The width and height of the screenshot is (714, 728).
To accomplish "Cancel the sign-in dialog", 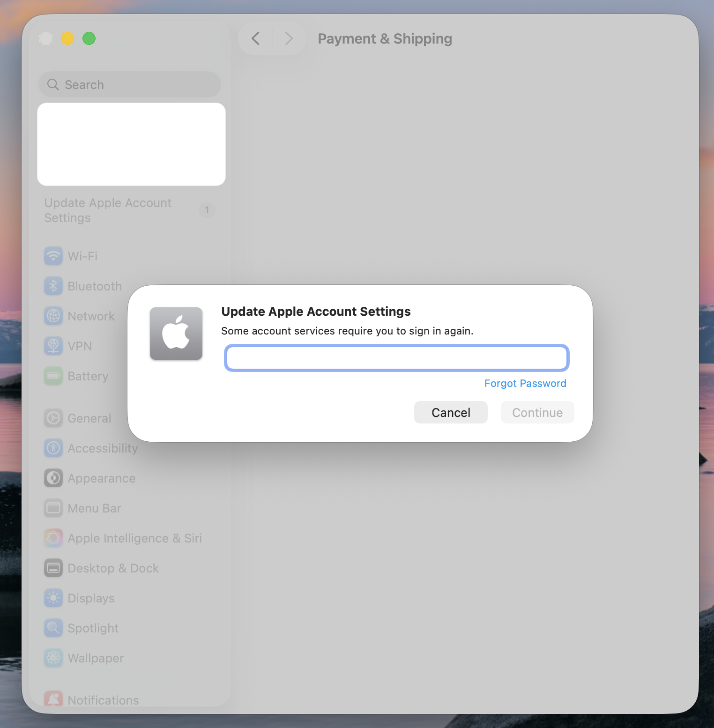I will pyautogui.click(x=451, y=412).
